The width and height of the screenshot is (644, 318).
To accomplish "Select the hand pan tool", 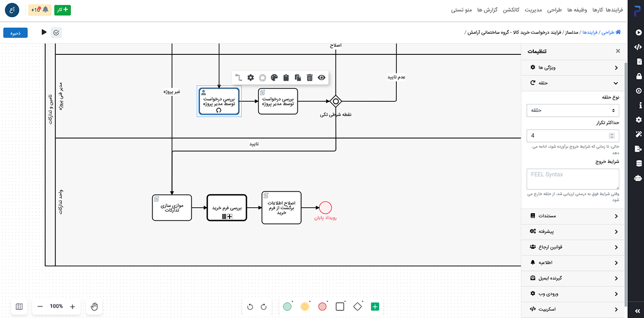I will pos(94,306).
